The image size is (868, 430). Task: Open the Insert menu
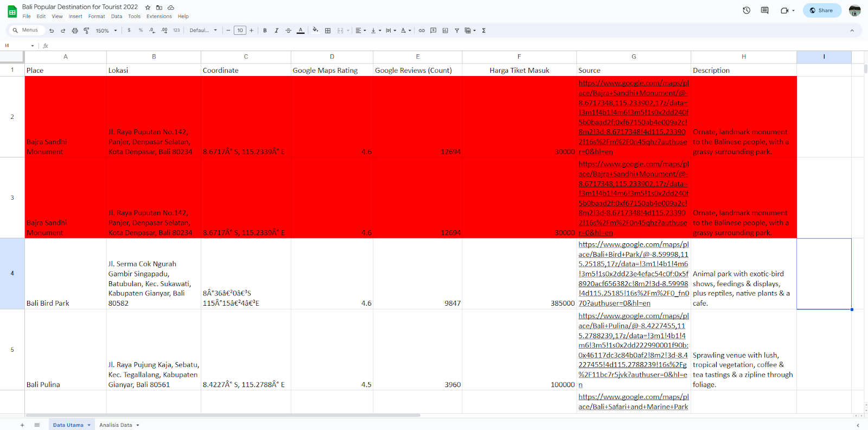click(x=75, y=16)
